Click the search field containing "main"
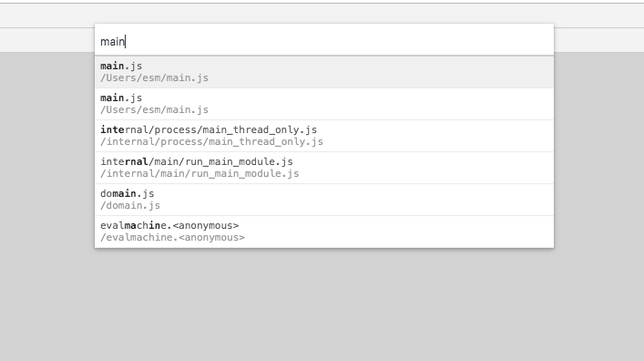The width and height of the screenshot is (644, 361). click(324, 40)
